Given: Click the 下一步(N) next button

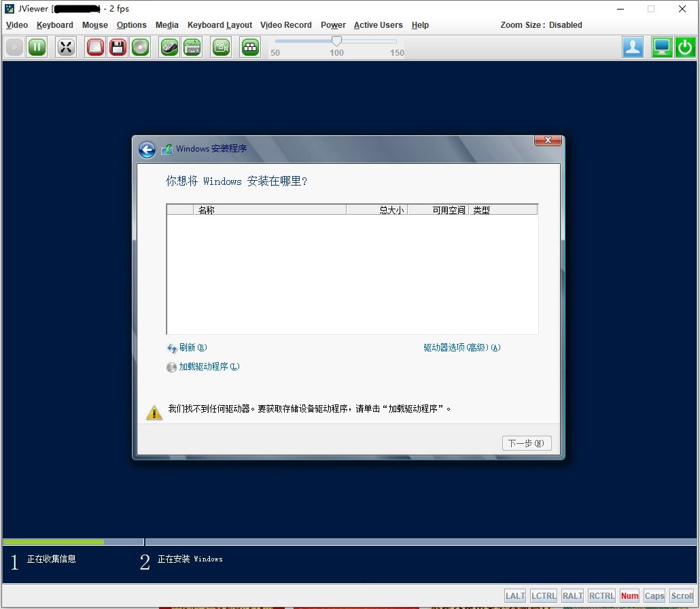Looking at the screenshot, I should pos(527,443).
